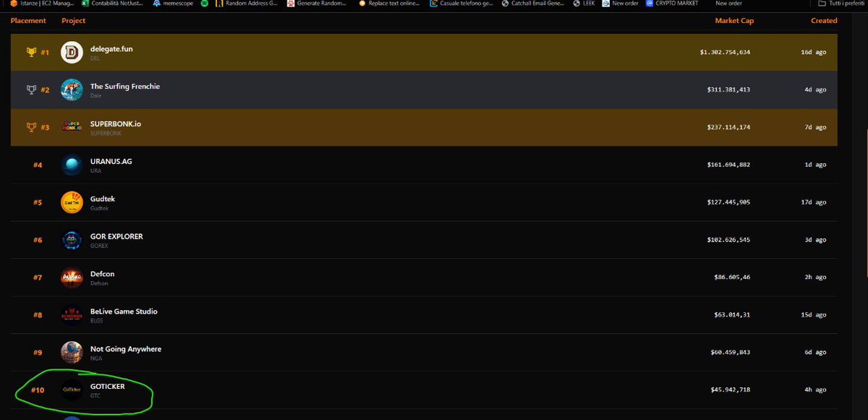
Task: Click the BLGS ticker label
Action: [x=97, y=321]
